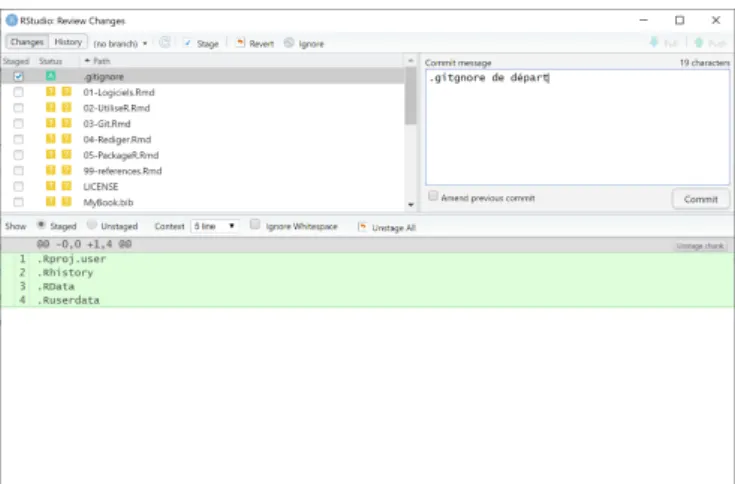
Task: Click the Ignore icon in toolbar
Action: [289, 43]
